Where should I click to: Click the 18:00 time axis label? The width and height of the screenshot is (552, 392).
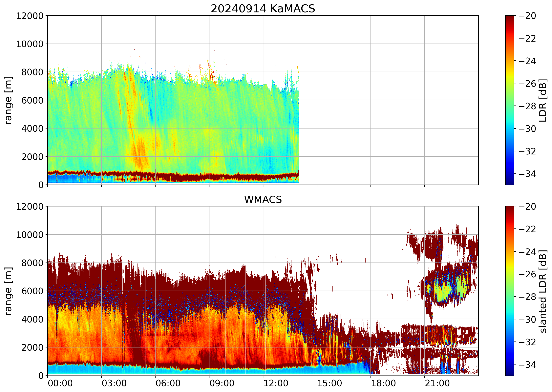383,383
